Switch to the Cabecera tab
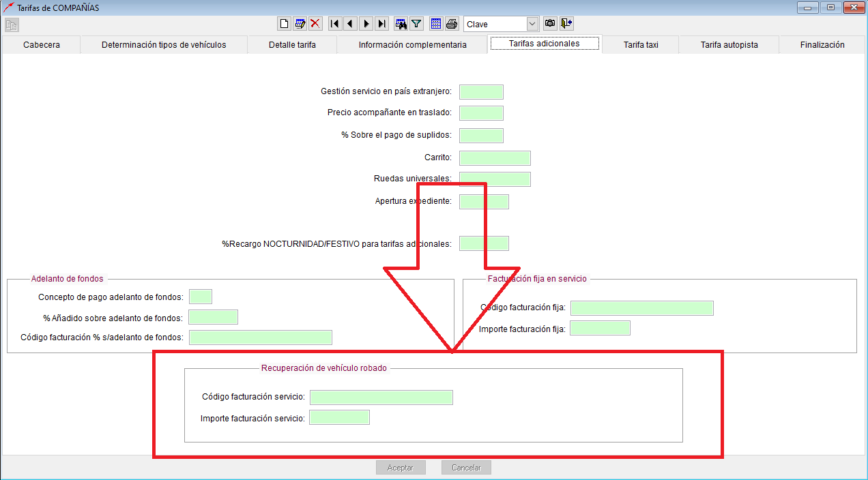Viewport: 868px width, 480px height. (42, 45)
